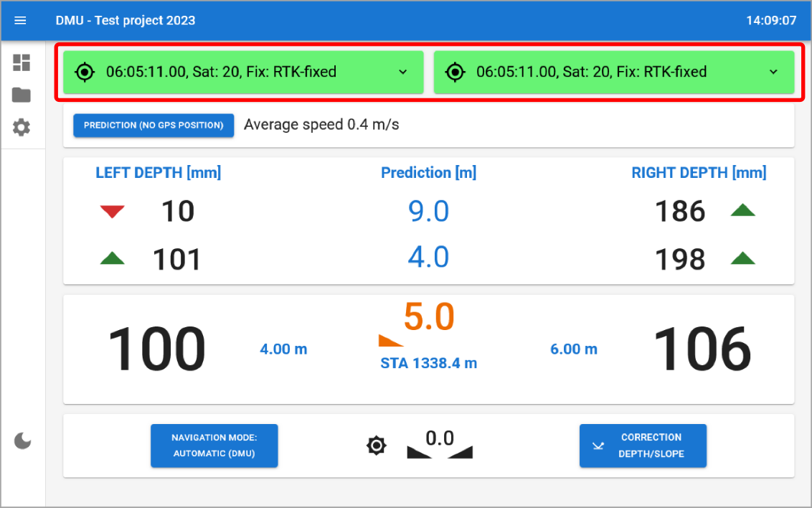812x508 pixels.
Task: Open Correction Depth/Slope button
Action: 643,446
